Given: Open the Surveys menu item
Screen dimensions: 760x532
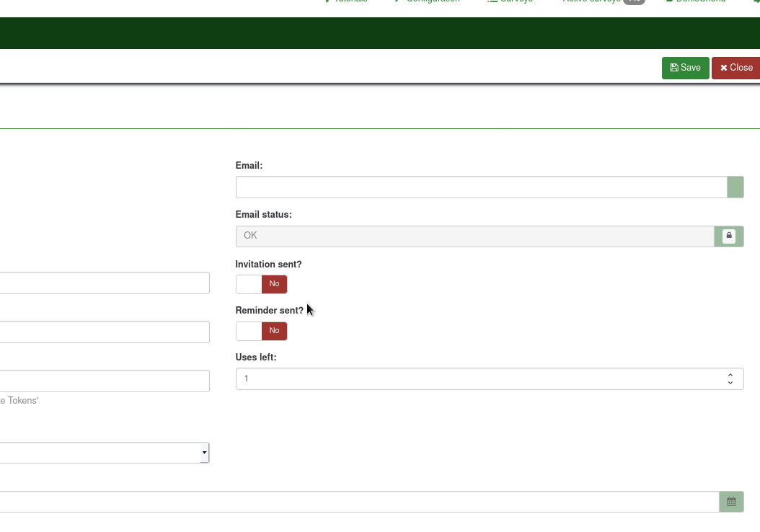Looking at the screenshot, I should (x=513, y=1).
